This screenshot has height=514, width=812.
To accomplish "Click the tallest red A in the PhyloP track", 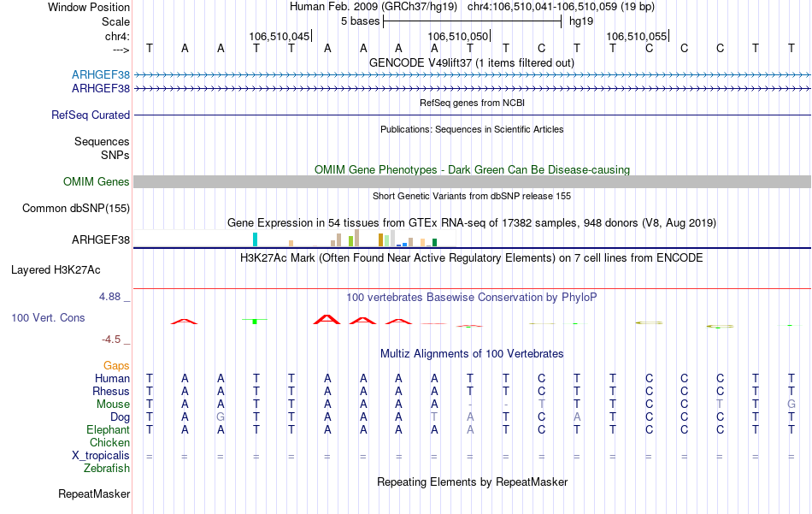I will 327,319.
